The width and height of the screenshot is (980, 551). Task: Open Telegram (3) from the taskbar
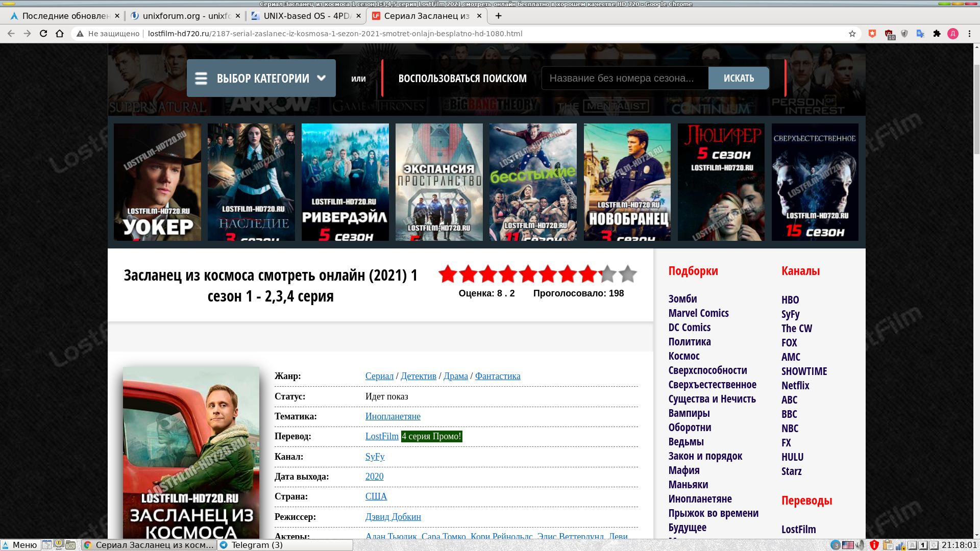point(285,545)
